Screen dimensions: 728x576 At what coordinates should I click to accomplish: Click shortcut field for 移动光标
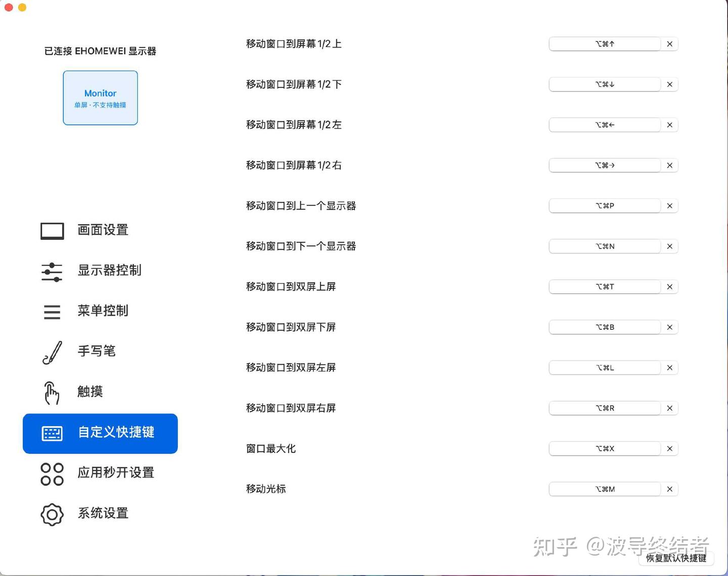coord(605,489)
